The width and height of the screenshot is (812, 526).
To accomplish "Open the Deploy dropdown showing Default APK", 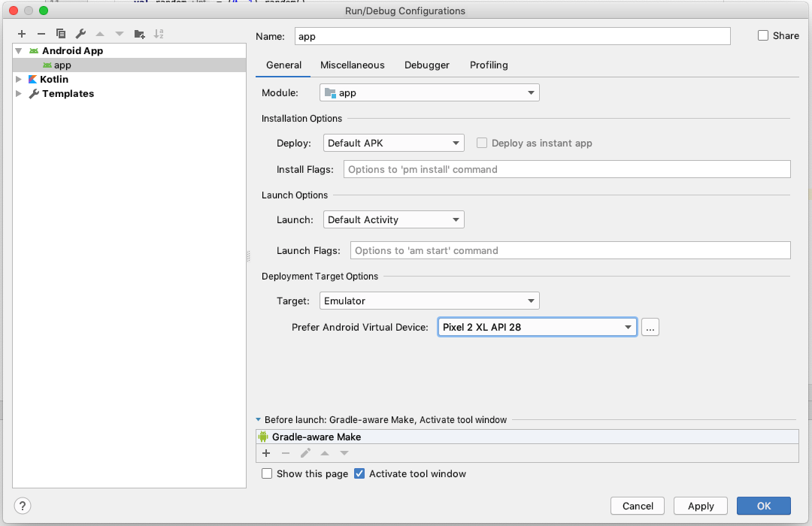I will (393, 143).
